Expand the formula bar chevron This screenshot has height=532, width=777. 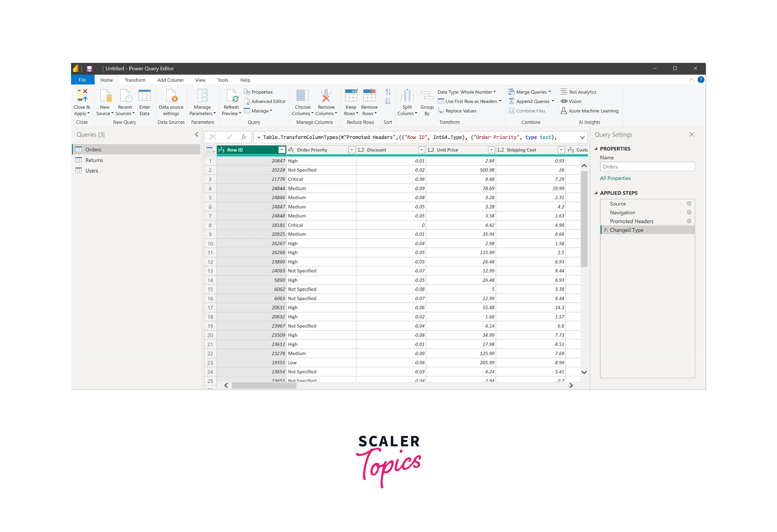pos(582,137)
